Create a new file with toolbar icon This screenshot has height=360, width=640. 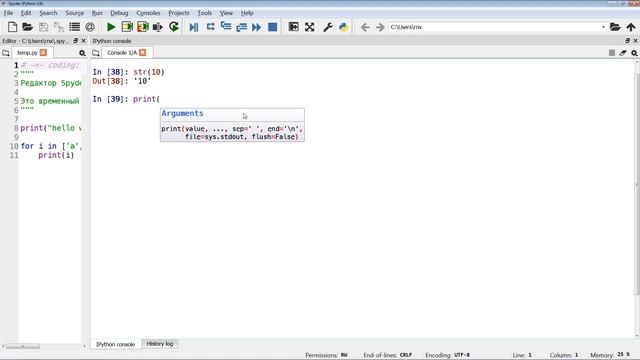click(x=12, y=27)
